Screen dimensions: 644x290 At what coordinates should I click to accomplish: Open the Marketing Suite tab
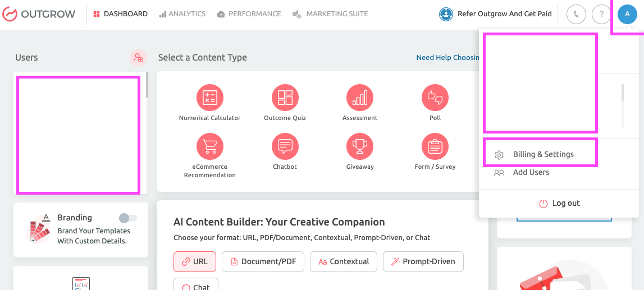click(x=330, y=14)
